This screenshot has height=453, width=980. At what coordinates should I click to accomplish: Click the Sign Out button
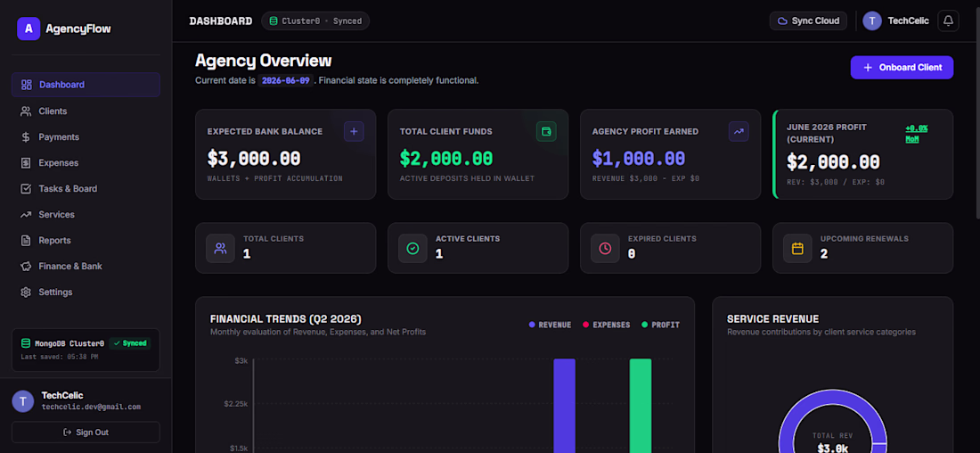(86, 432)
